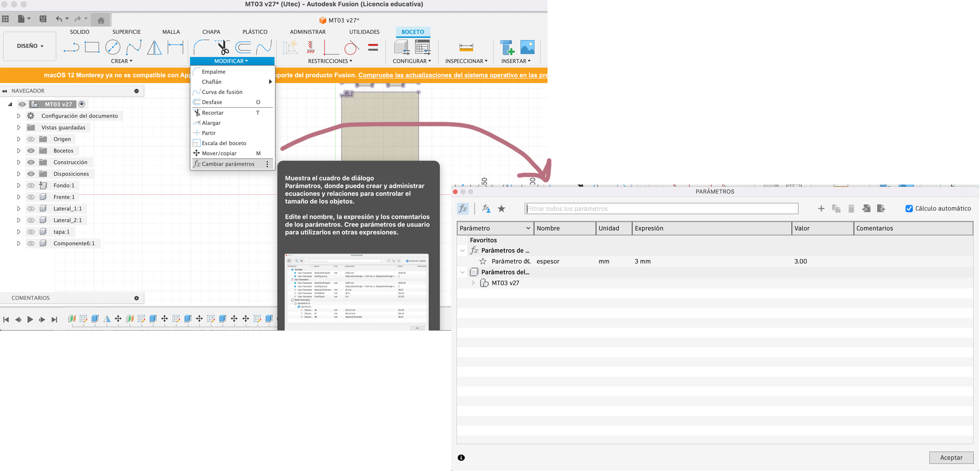Click the parameter filter search field
Screen dimensions: 980x471
coord(661,209)
